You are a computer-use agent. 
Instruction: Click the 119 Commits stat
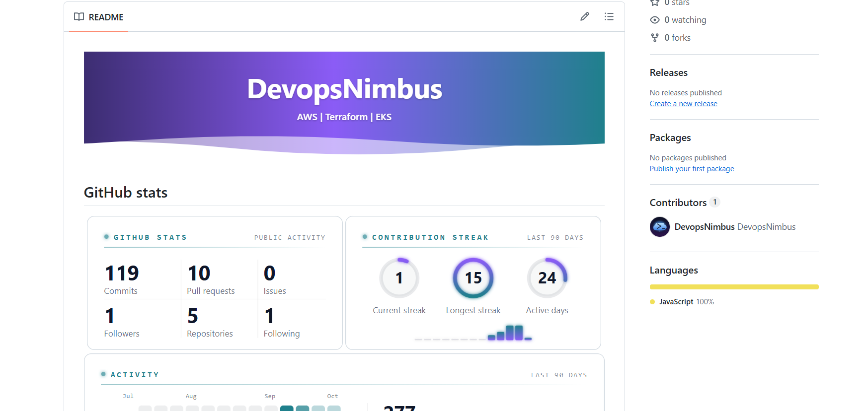click(x=122, y=279)
